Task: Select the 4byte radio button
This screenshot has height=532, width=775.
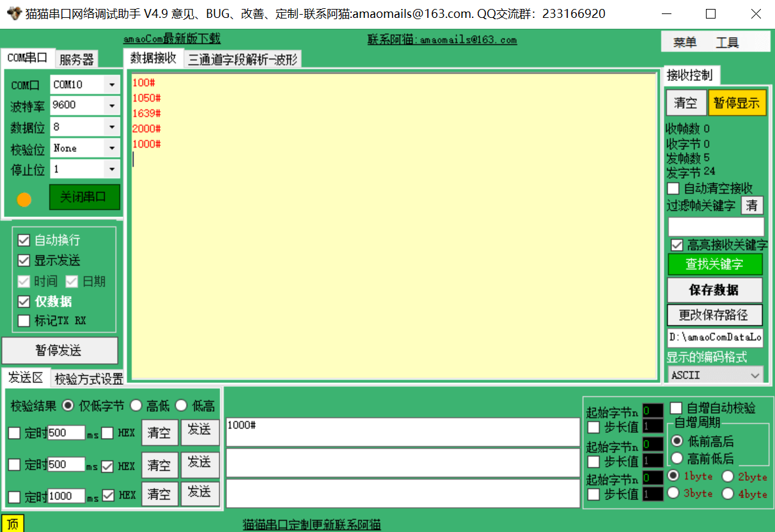Action: point(728,494)
